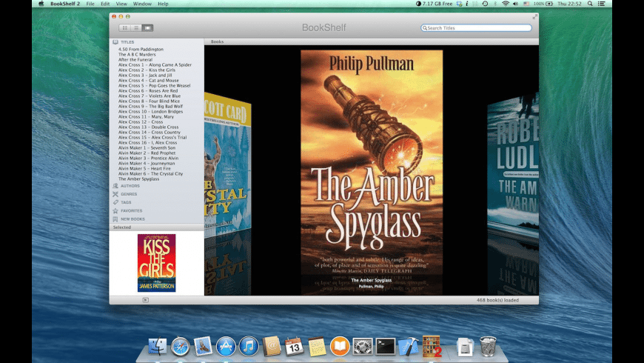Open Notes from the dock
This screenshot has width=644, height=363.
pos(317,346)
